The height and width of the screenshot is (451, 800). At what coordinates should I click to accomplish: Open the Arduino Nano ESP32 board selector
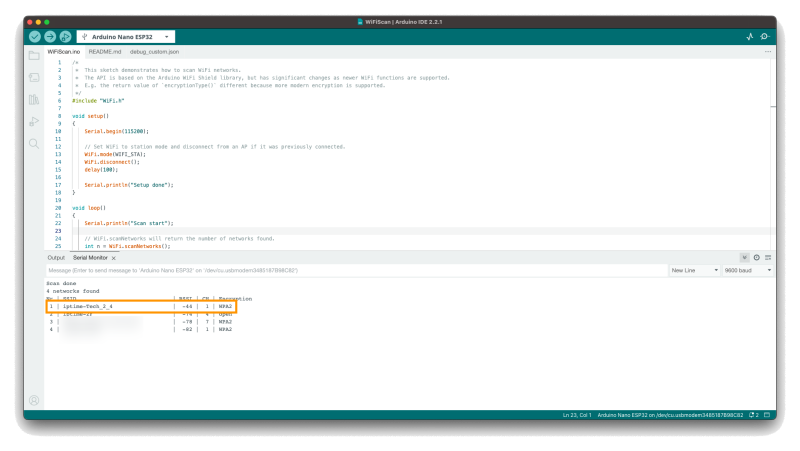(x=126, y=37)
